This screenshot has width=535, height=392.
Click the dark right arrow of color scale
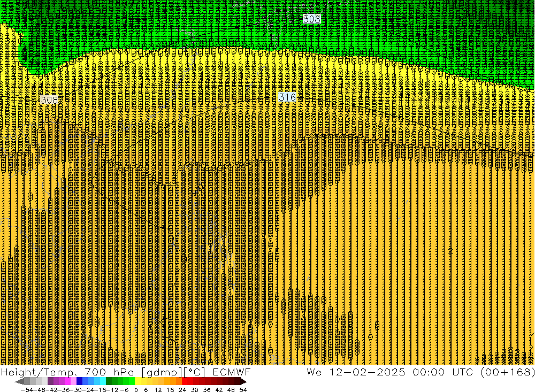243,381
